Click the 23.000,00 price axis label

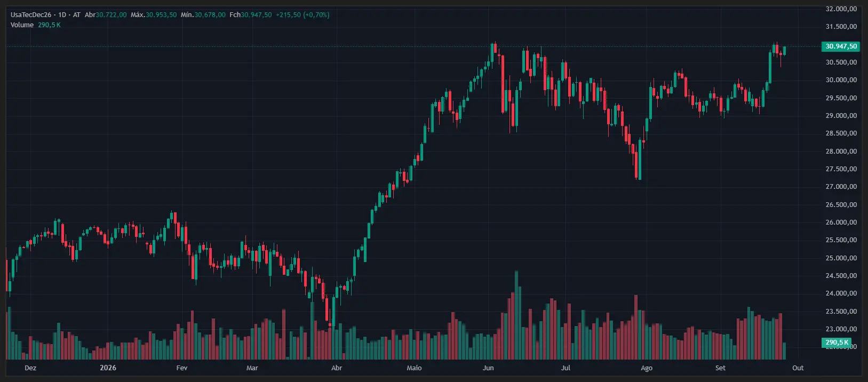point(841,329)
